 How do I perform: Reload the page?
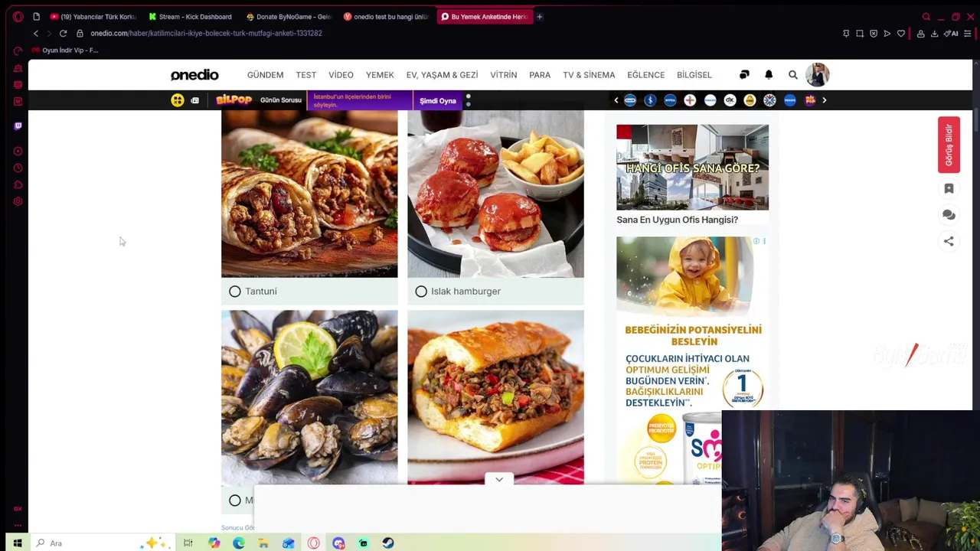pos(63,34)
